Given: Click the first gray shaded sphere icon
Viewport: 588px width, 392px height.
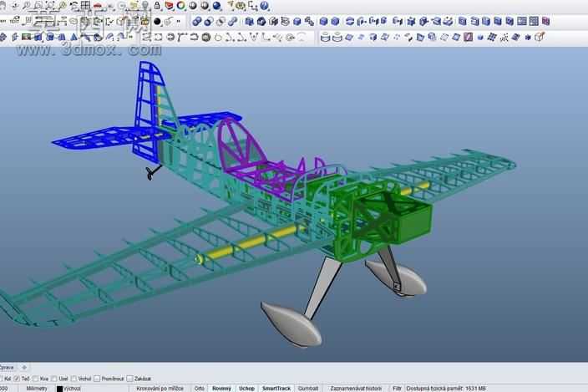Looking at the screenshot, I should tap(193, 6).
